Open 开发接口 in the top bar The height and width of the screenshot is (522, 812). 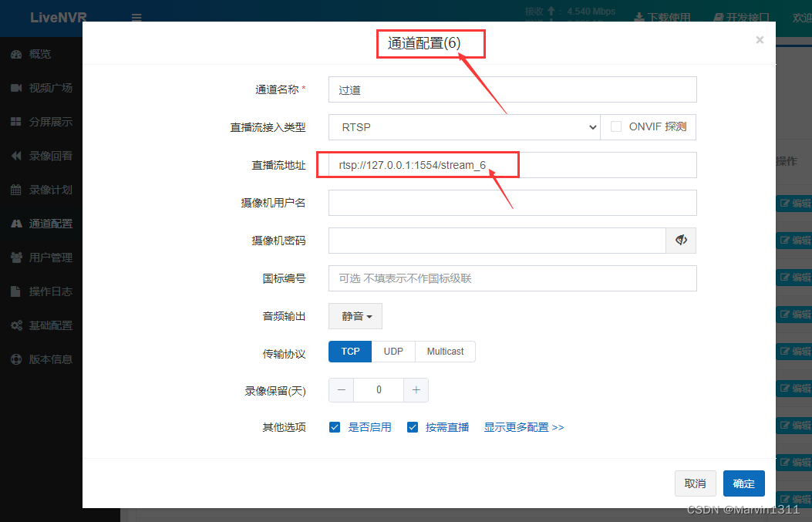742,18
